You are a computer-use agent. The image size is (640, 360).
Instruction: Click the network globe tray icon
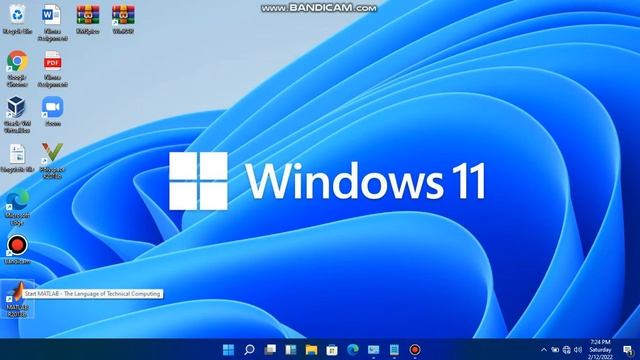point(567,350)
